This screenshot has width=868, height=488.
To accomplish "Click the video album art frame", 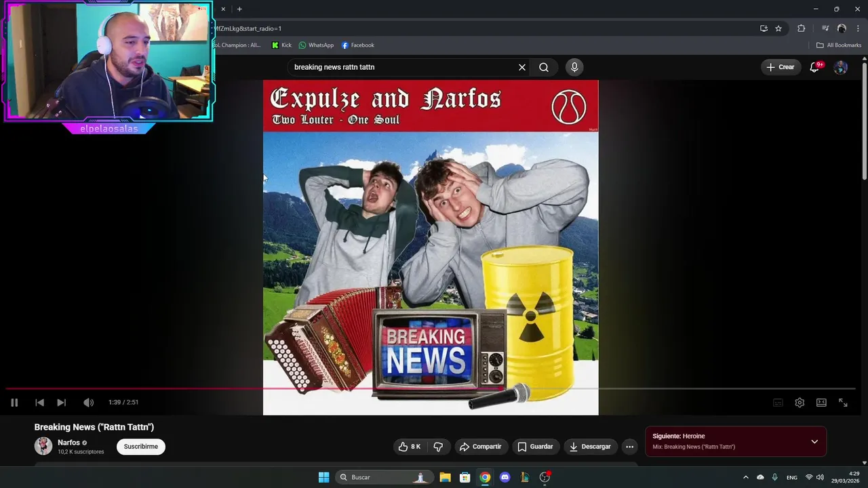I will click(x=431, y=247).
